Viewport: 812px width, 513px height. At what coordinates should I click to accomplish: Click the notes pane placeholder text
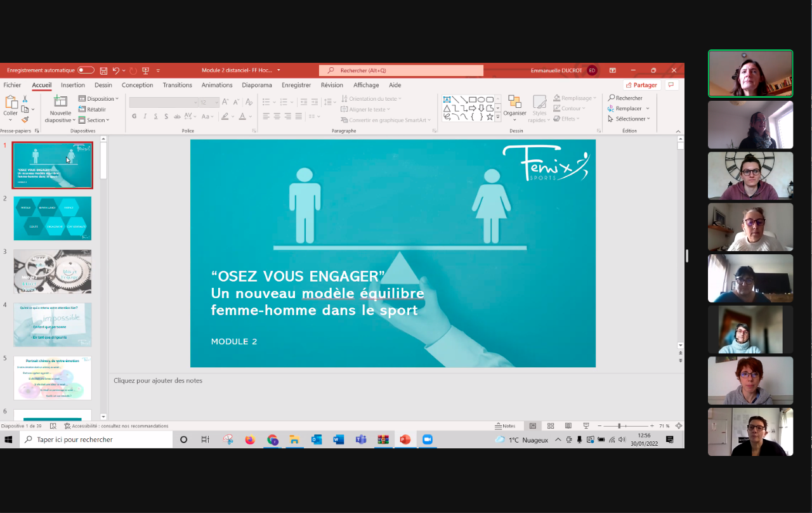(158, 380)
